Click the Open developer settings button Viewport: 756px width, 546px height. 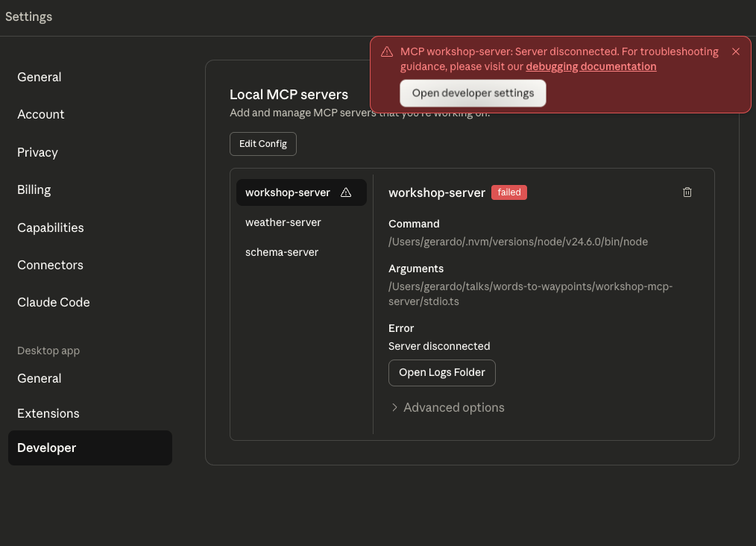[x=473, y=92]
